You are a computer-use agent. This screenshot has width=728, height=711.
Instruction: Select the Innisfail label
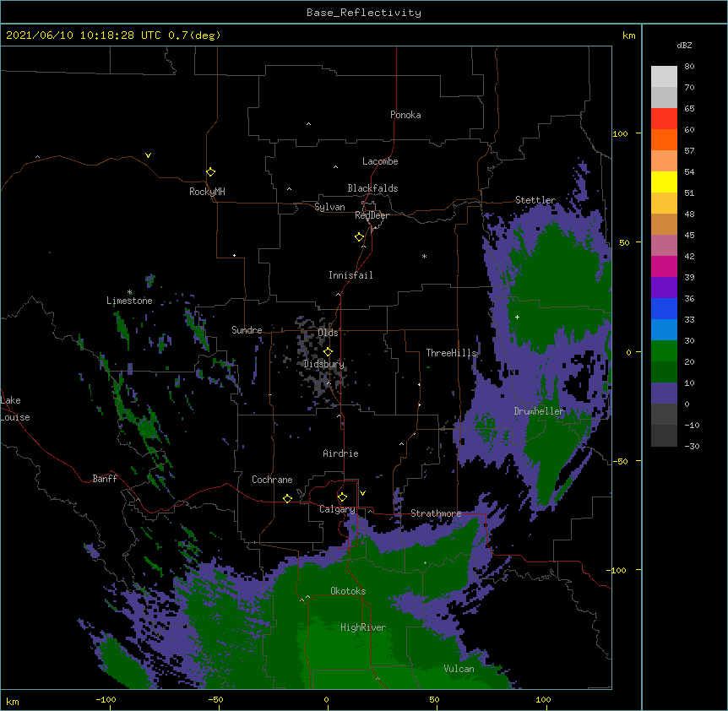[x=350, y=275]
